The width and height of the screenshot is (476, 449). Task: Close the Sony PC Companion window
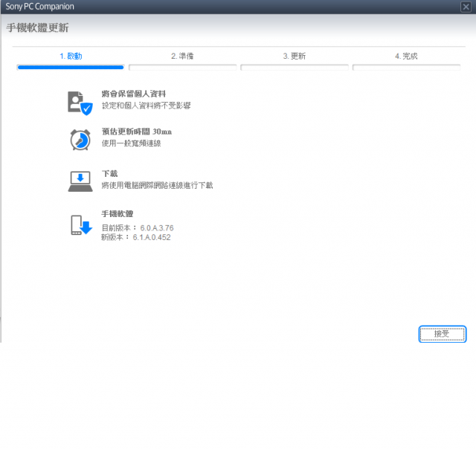pos(466,7)
